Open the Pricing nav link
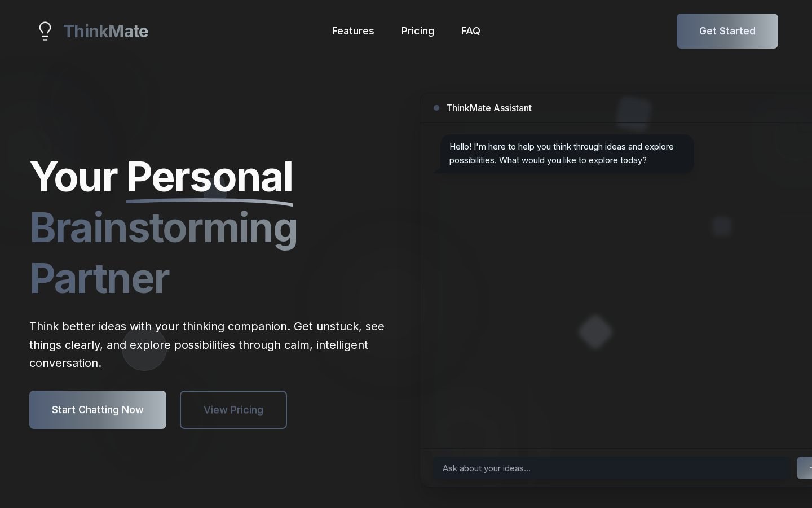Viewport: 812px width, 508px height. coord(418,31)
